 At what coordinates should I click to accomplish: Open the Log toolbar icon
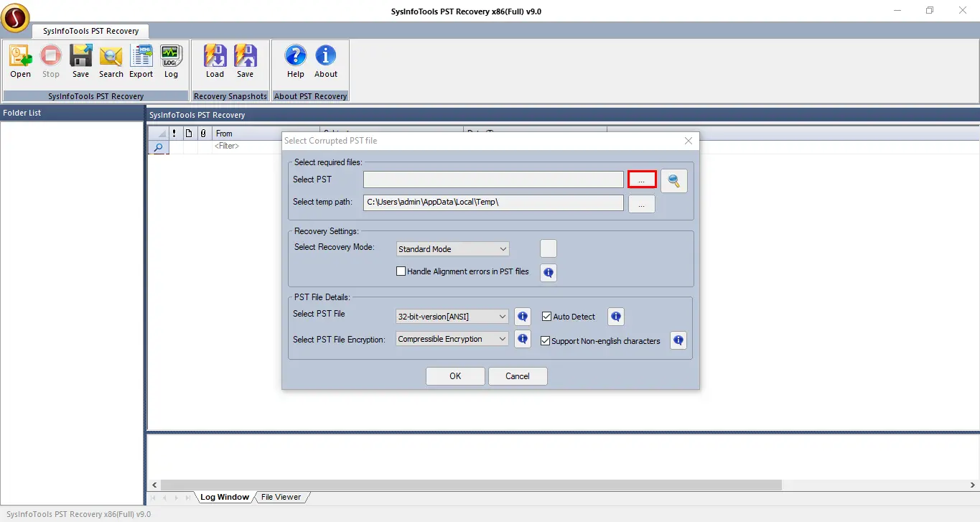tap(171, 62)
